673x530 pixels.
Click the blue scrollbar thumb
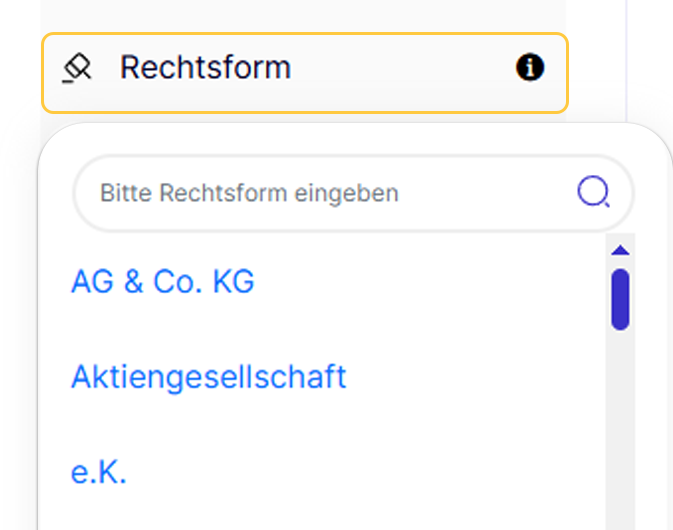click(x=620, y=298)
